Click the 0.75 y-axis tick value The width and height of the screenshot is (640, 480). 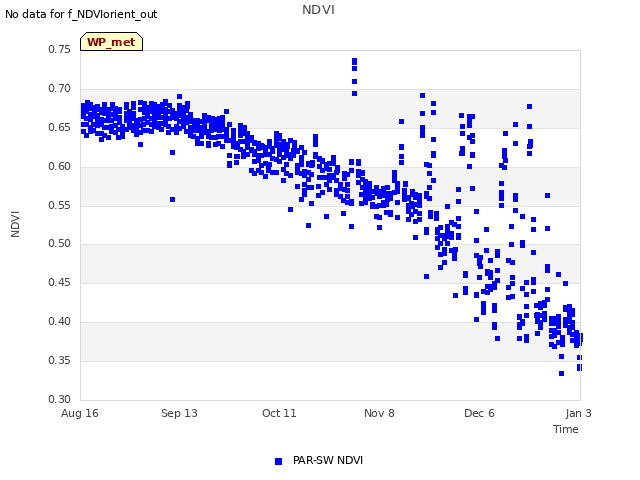point(60,49)
